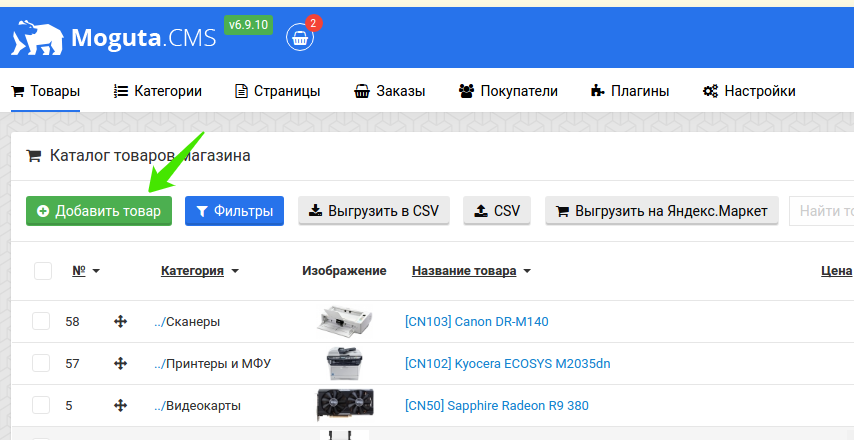854x440 pixels.
Task: Click the Каталог товаров магазина heading
Action: (x=150, y=156)
